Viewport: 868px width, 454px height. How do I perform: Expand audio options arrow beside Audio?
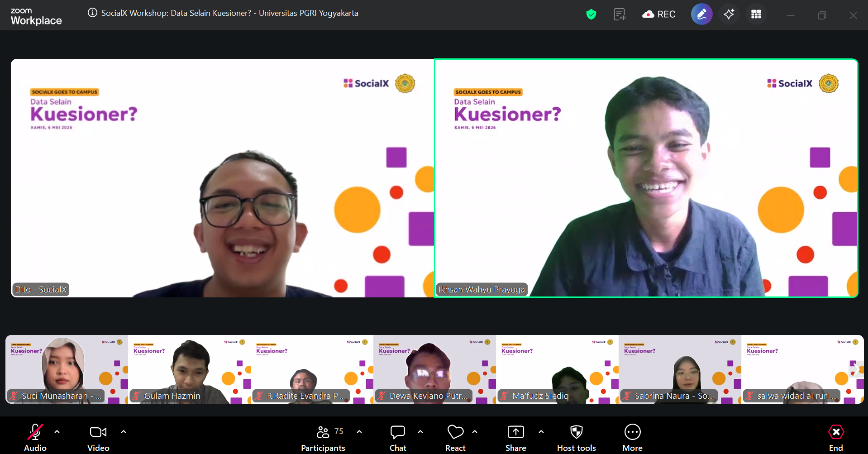click(x=57, y=432)
